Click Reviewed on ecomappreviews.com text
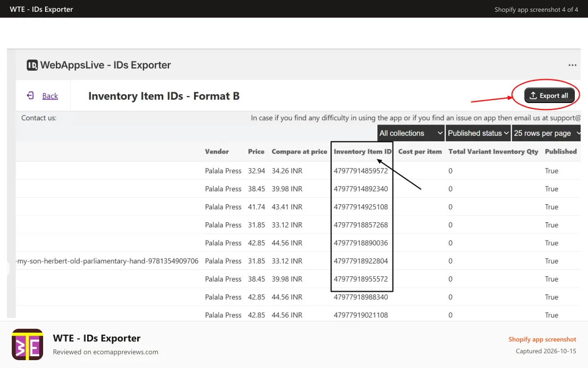Screen dimensions: 588x368 [x=105, y=352]
